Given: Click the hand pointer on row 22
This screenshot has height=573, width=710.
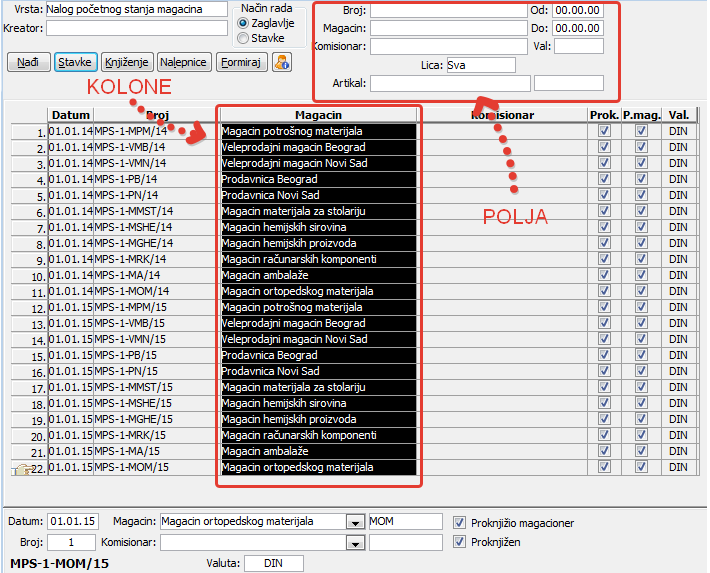Looking at the screenshot, I should tap(20, 468).
